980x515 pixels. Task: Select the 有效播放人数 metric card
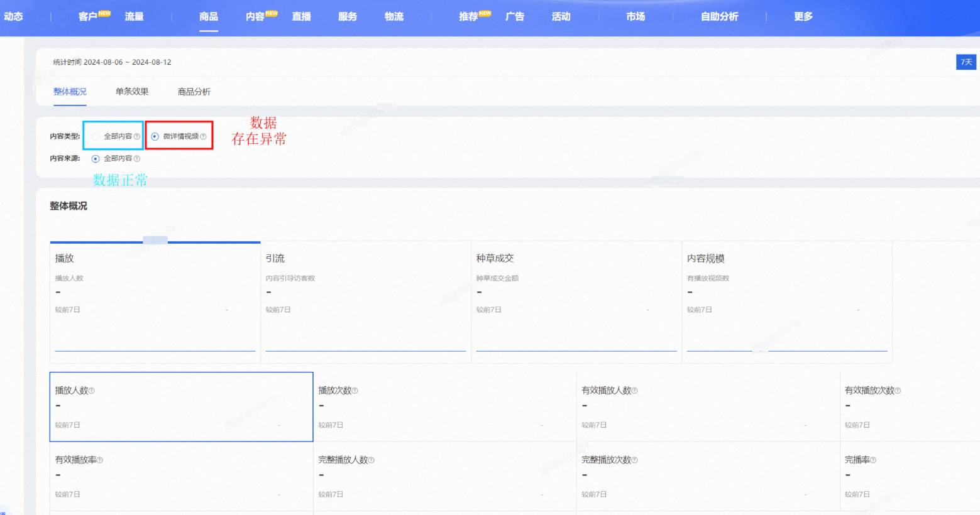tap(708, 407)
